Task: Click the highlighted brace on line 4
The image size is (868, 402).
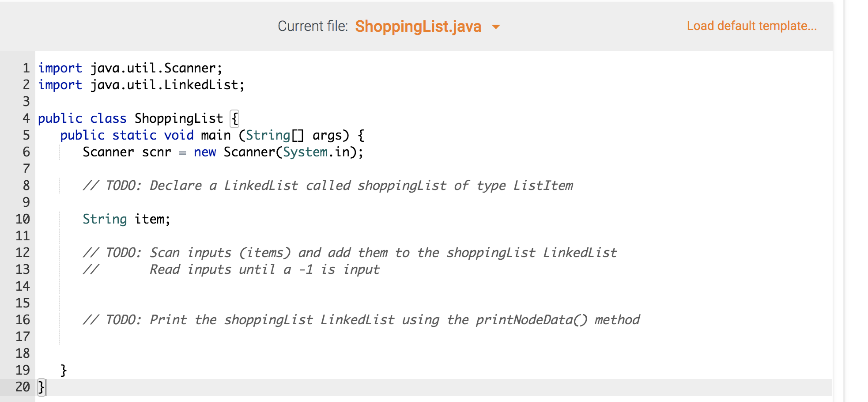Action: (234, 118)
